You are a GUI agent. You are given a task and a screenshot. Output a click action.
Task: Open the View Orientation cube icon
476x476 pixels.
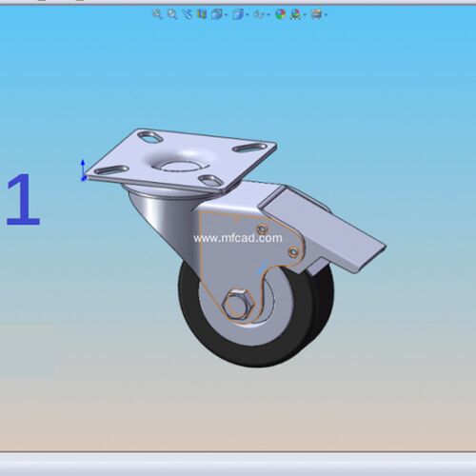pos(217,14)
